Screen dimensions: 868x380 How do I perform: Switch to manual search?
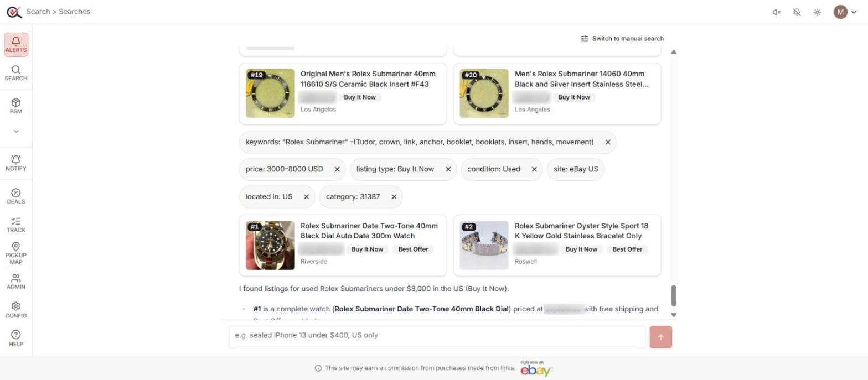(x=622, y=39)
